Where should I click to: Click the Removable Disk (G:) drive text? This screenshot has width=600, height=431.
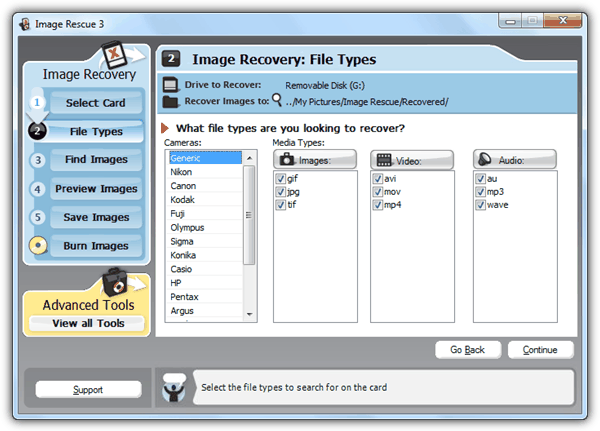pos(325,85)
